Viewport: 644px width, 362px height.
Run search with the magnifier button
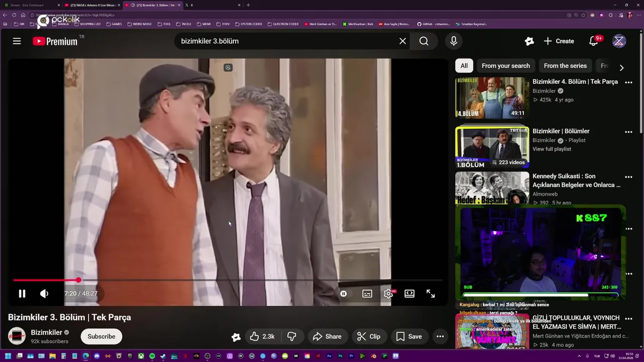coord(424,41)
